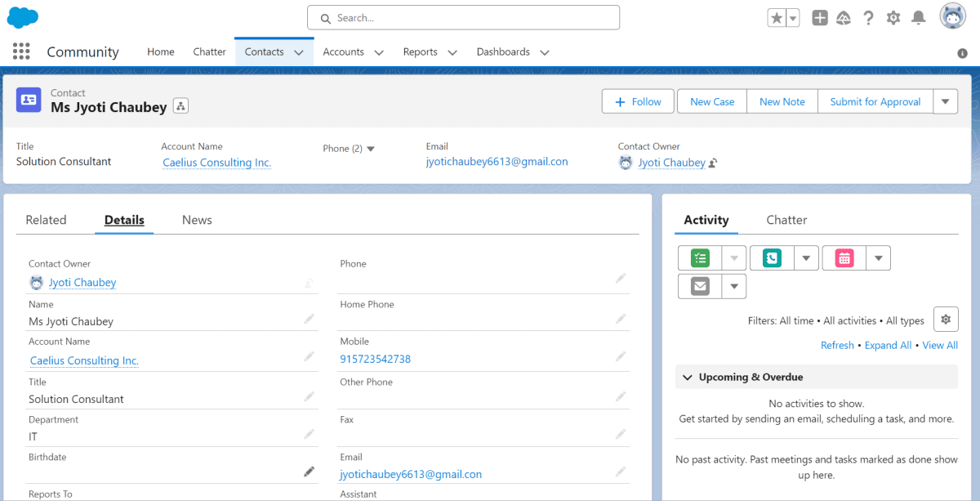
Task: Open the Help question mark icon
Action: [x=869, y=18]
